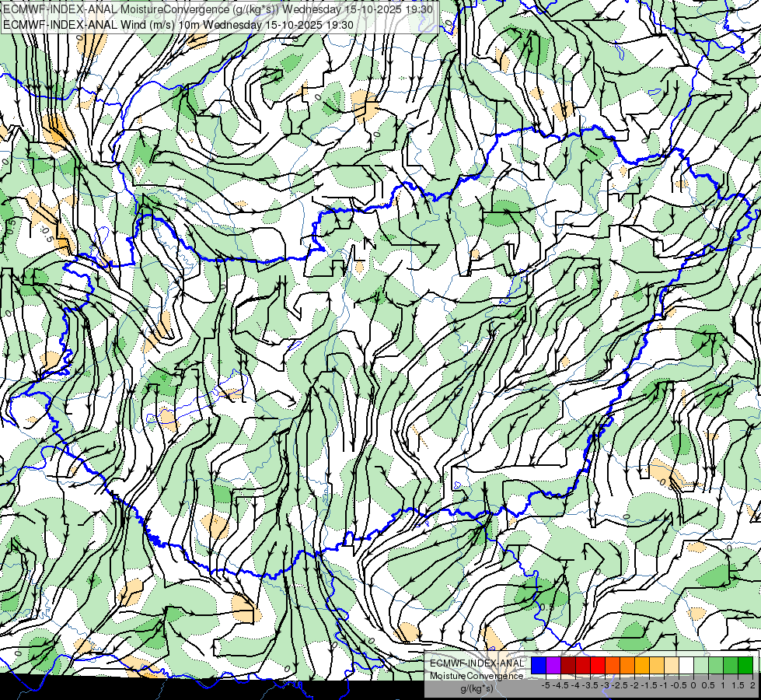Click the MoistureConvergence label in the legend
Image resolution: width=761 pixels, height=700 pixels.
tap(476, 676)
